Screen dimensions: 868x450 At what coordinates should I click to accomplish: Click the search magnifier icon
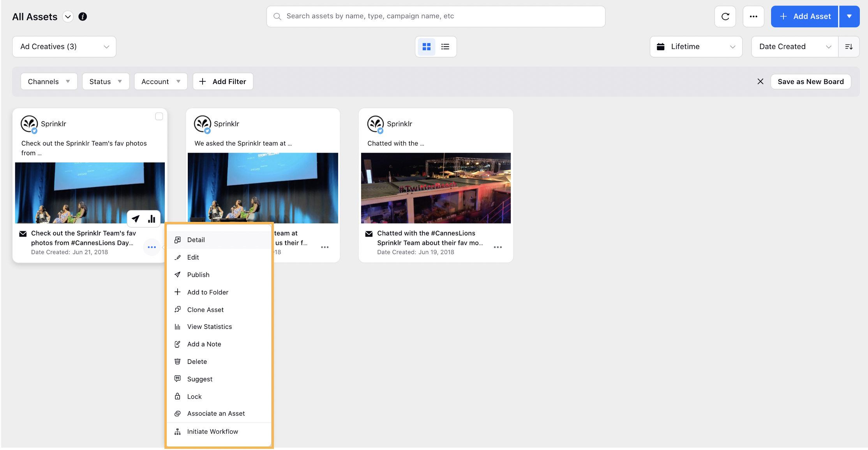pos(277,16)
